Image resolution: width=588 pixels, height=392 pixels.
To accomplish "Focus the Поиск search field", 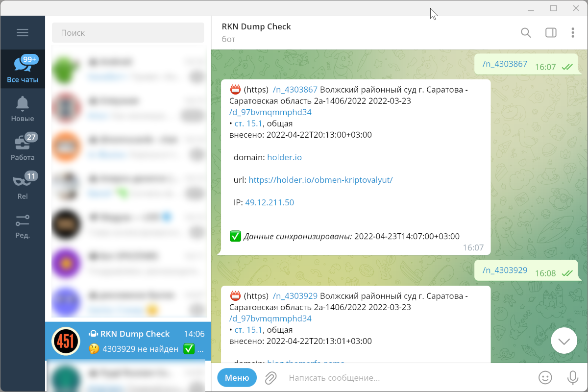I will [x=128, y=33].
